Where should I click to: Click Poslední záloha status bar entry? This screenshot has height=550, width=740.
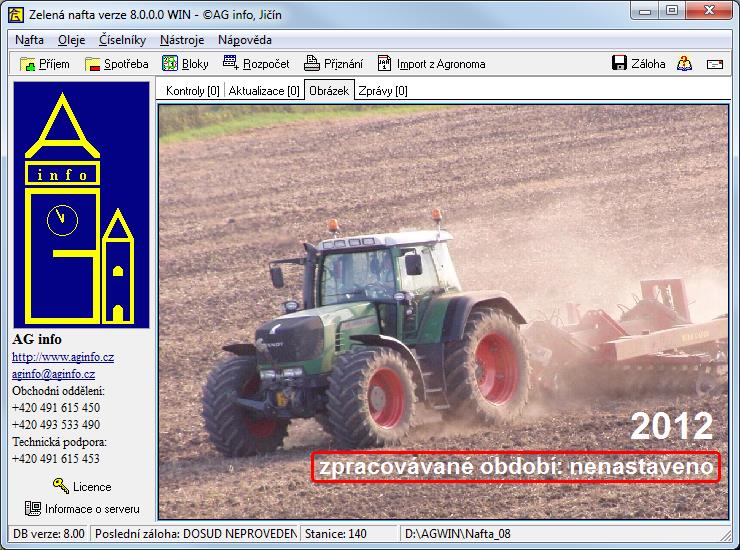pos(195,534)
